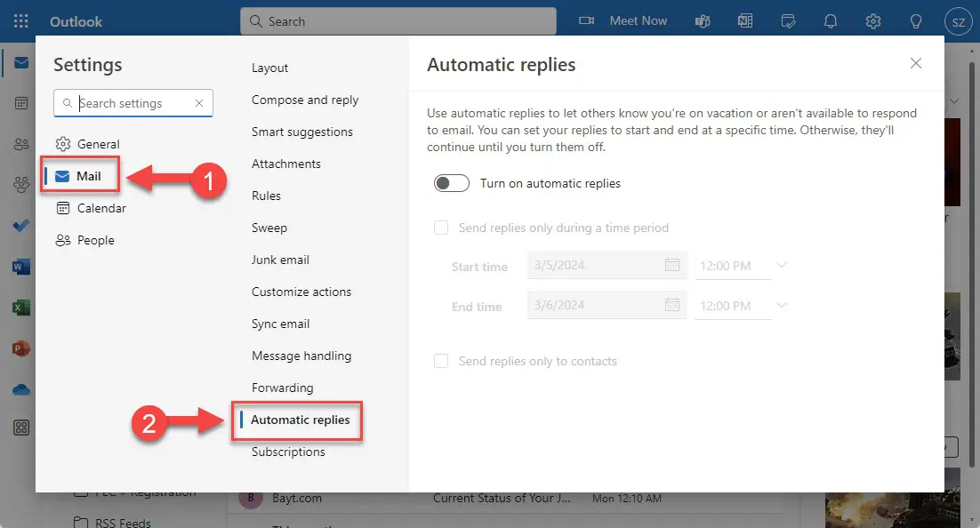Open End time calendar picker icon
Viewport: 980px width, 528px height.
tap(672, 305)
